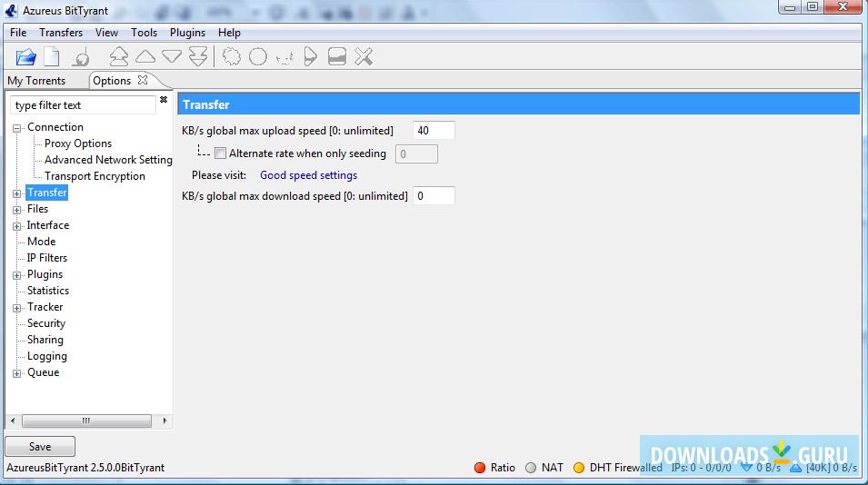Click the tree scrollbar left arrow
The height and width of the screenshot is (485, 868).
[13, 421]
